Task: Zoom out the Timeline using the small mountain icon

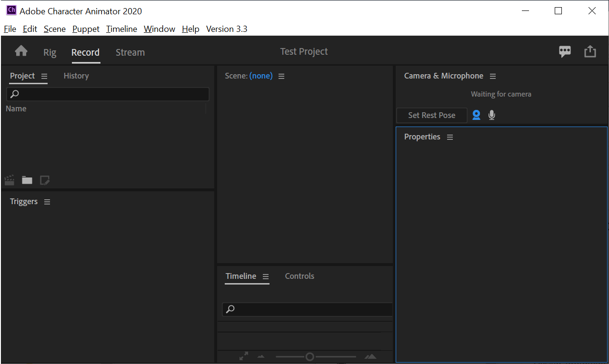Action: pyautogui.click(x=261, y=356)
